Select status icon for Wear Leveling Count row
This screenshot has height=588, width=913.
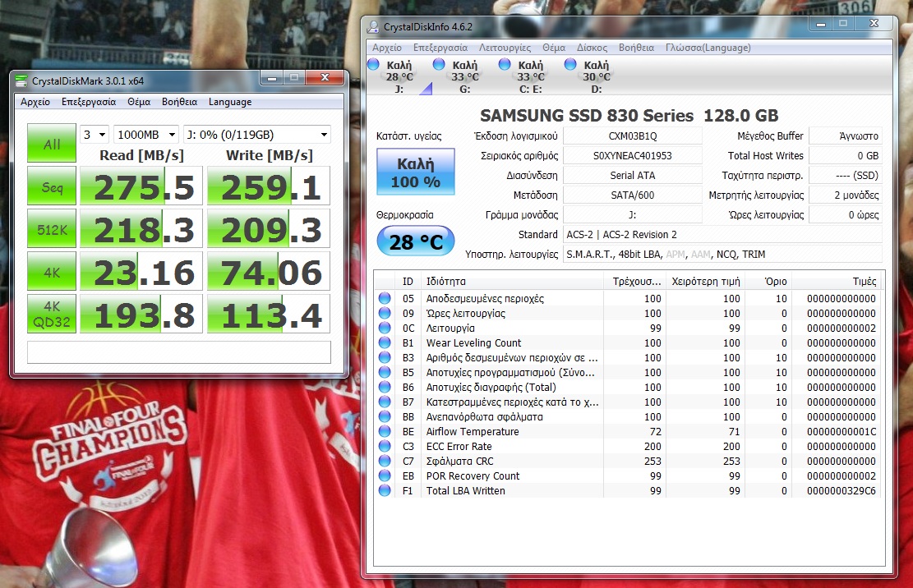pos(385,342)
